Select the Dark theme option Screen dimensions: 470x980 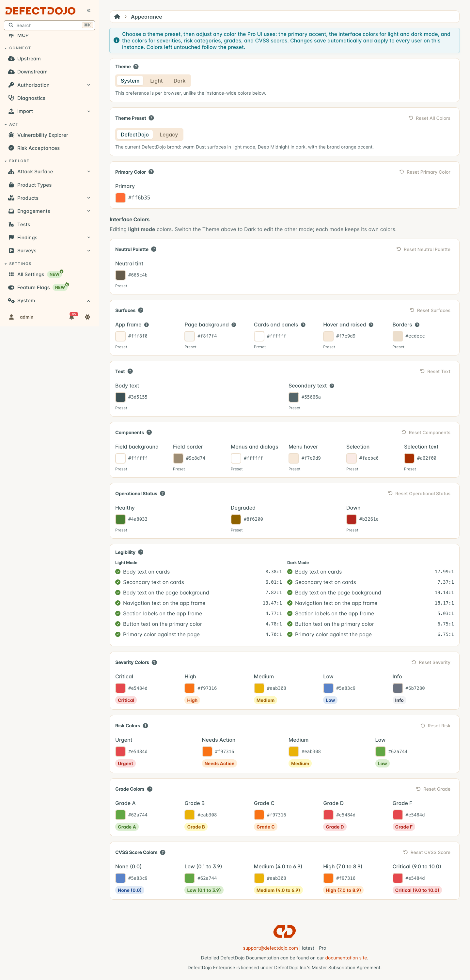[180, 81]
